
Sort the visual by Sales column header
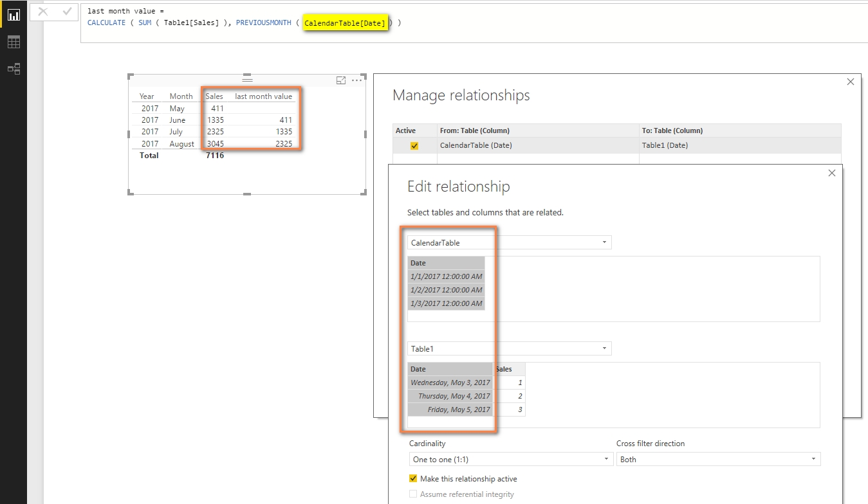pyautogui.click(x=214, y=96)
